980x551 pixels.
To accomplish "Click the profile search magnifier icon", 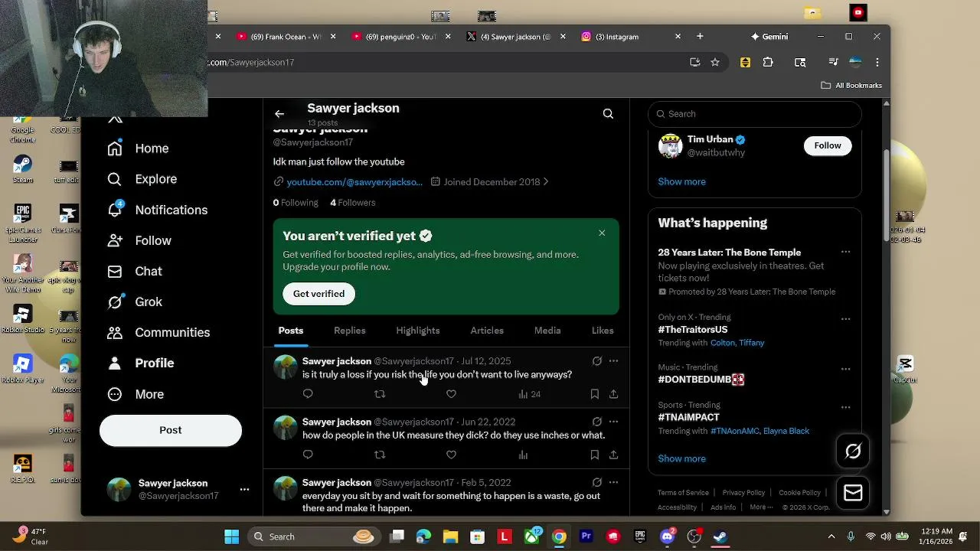I will pos(608,114).
